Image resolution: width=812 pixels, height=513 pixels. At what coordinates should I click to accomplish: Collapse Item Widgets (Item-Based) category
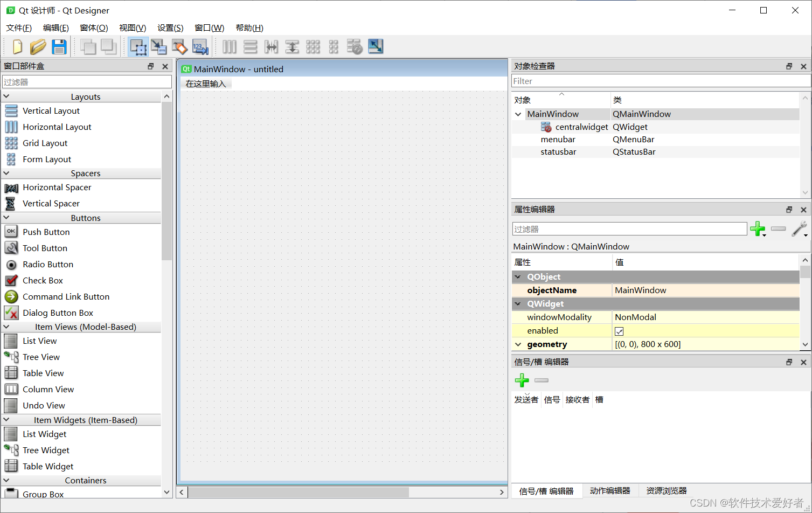(6, 420)
